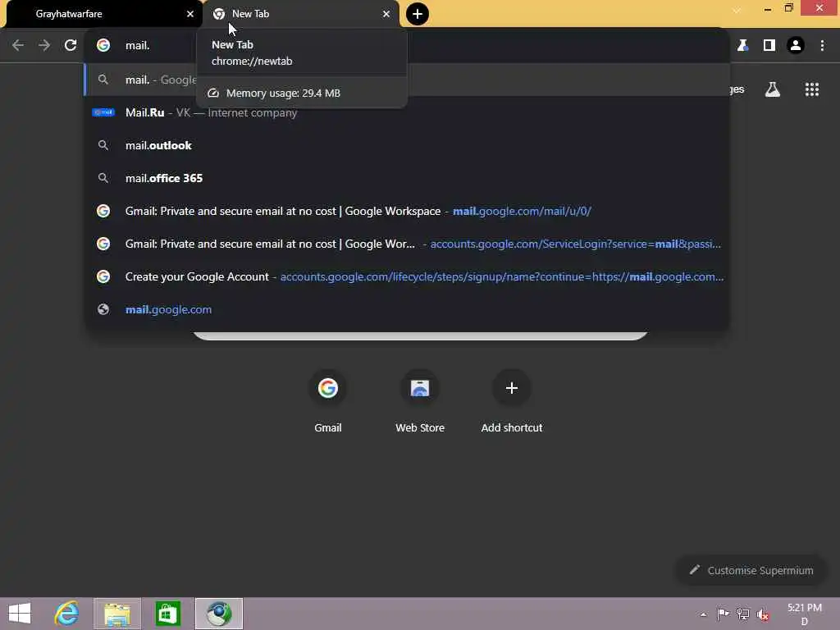Open the Action Center flag icon
Image resolution: width=840 pixels, height=630 pixels.
(x=723, y=614)
